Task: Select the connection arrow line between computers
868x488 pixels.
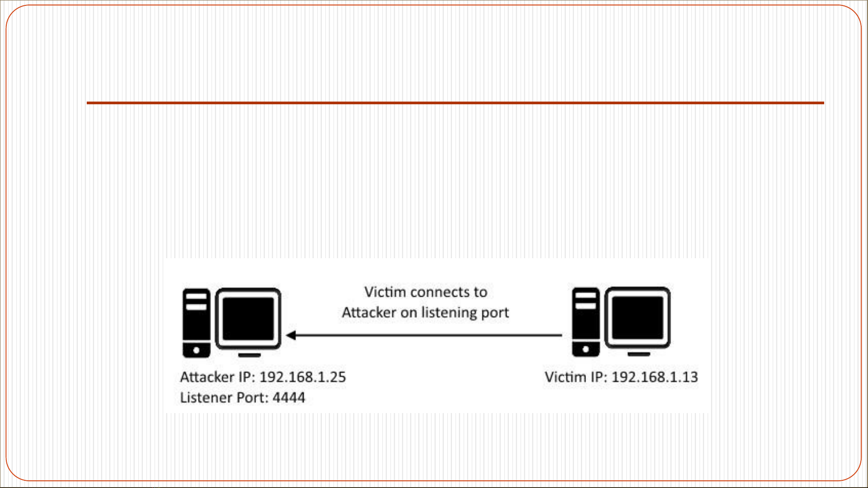Action: [x=424, y=335]
